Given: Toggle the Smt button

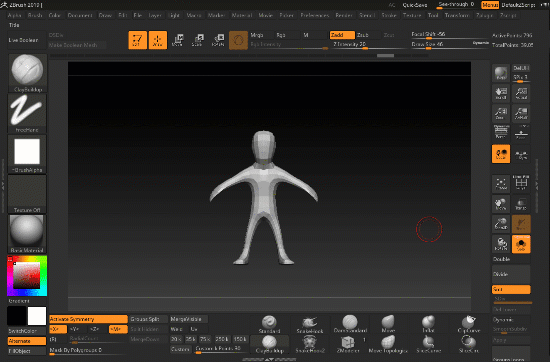Looking at the screenshot, I should [x=511, y=289].
